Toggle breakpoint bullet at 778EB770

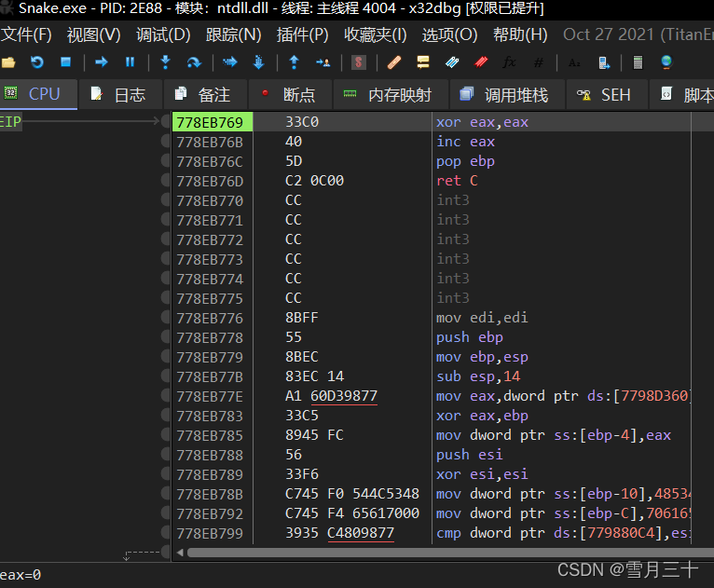(166, 199)
